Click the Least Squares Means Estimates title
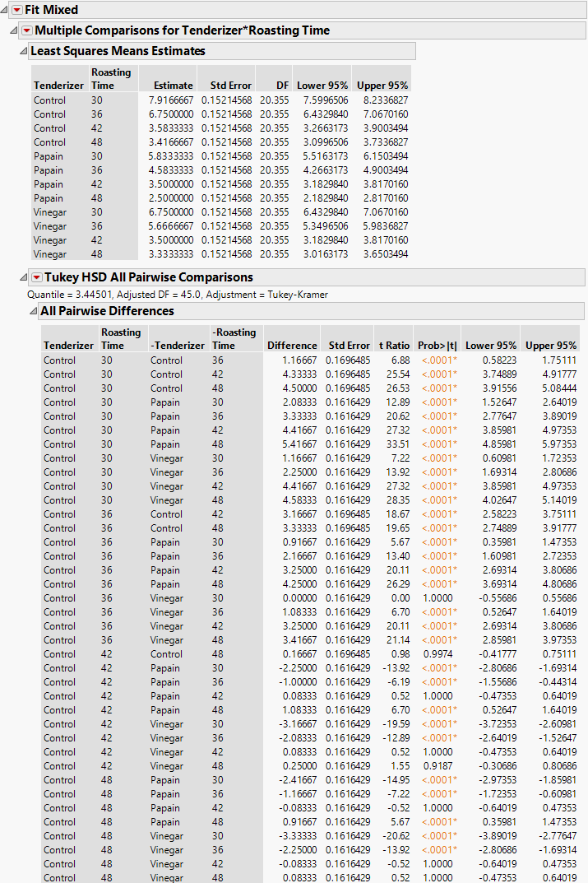Viewport: 588px width, 883px height. point(118,51)
